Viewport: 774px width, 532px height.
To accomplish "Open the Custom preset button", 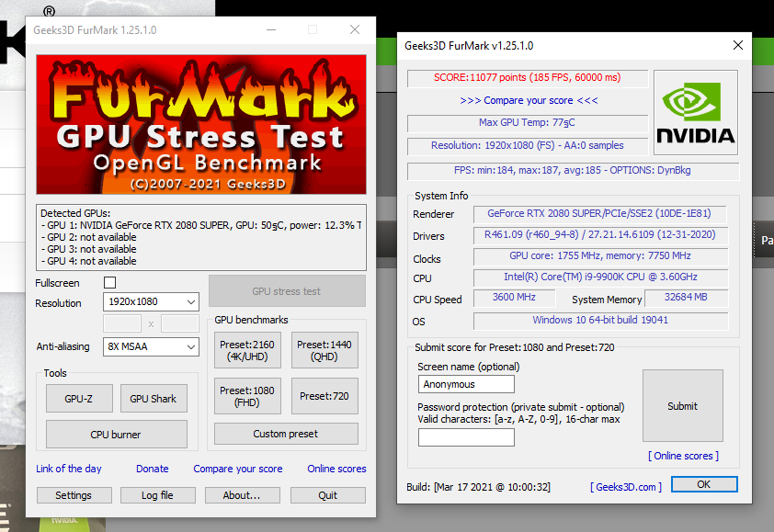I will pos(286,434).
